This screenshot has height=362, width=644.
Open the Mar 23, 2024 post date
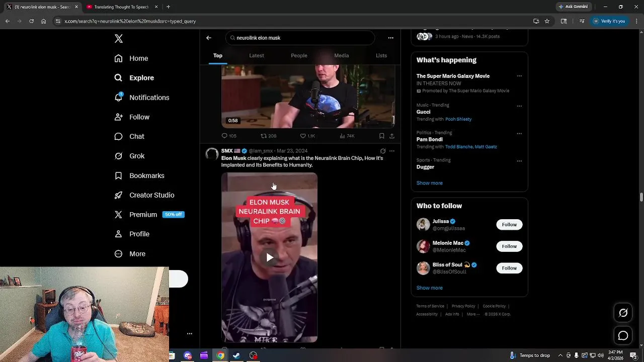[292, 151]
